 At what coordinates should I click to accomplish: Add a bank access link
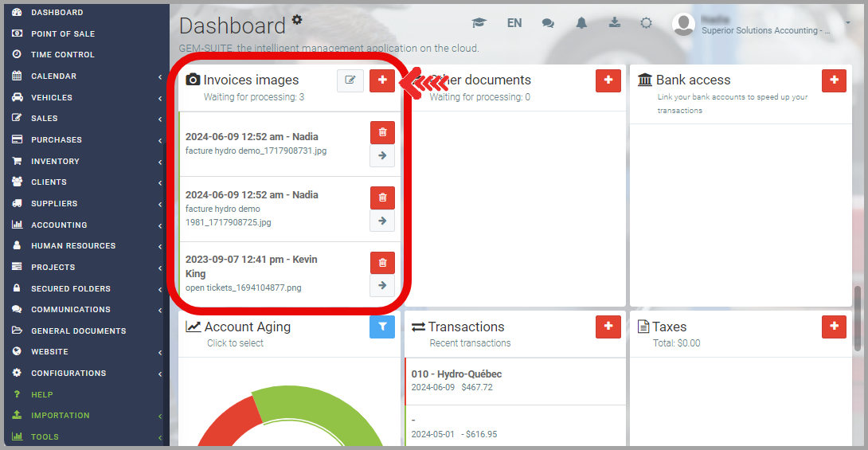pyautogui.click(x=834, y=80)
